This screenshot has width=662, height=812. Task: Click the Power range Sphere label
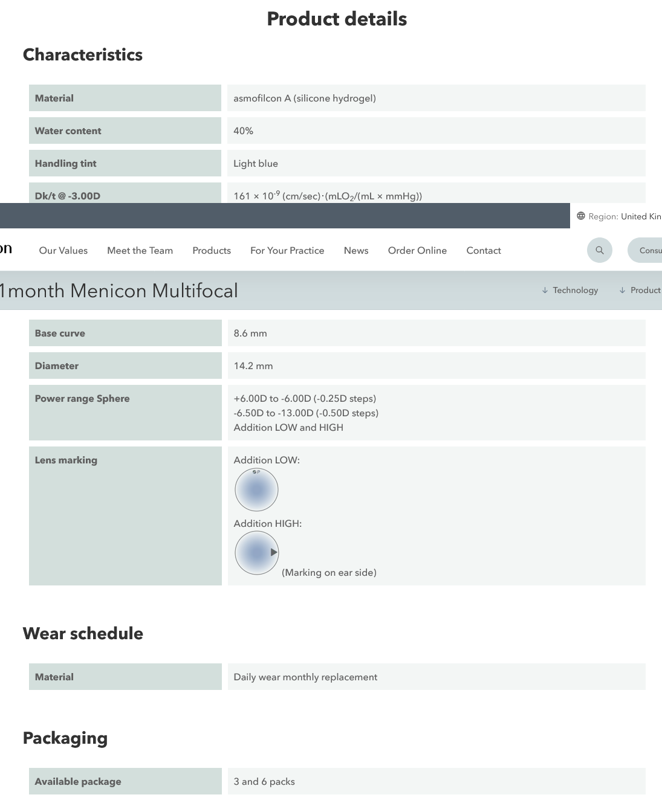(82, 399)
